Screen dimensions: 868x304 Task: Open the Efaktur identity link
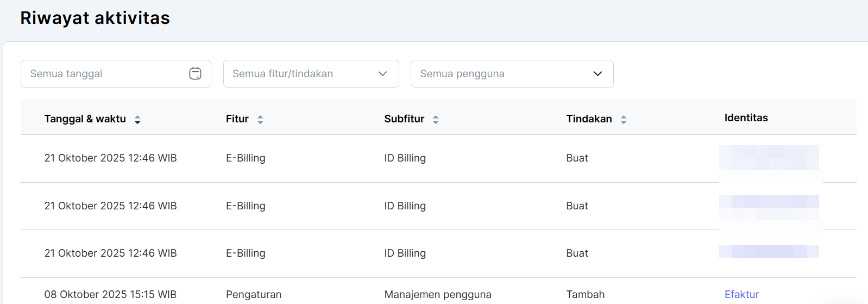click(741, 294)
